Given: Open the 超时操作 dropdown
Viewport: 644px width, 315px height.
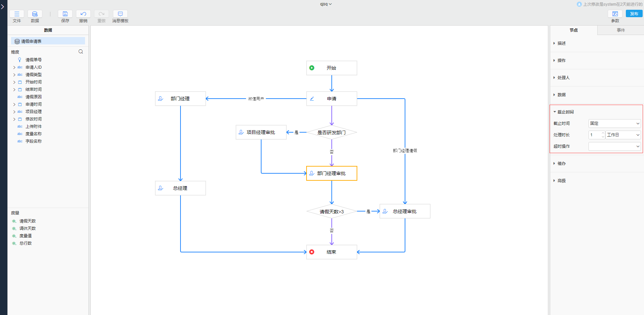Looking at the screenshot, I should 614,146.
